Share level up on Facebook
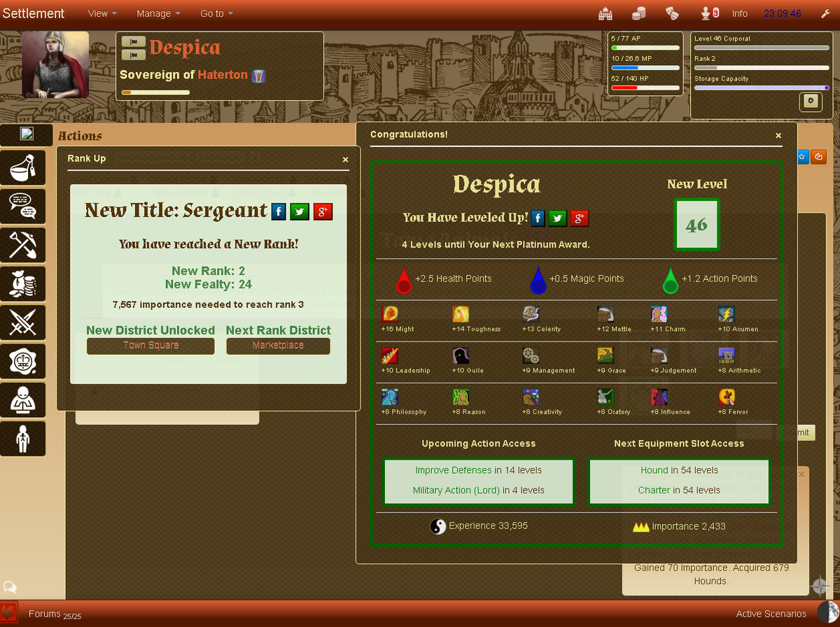The width and height of the screenshot is (840, 627). point(538,218)
